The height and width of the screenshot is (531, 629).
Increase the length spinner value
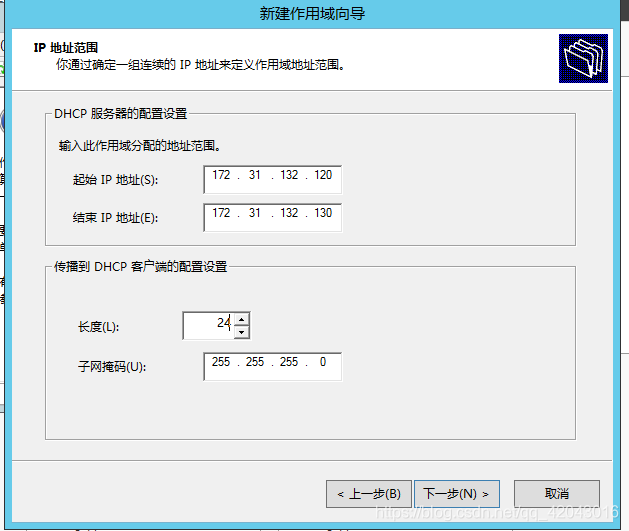click(x=241, y=320)
